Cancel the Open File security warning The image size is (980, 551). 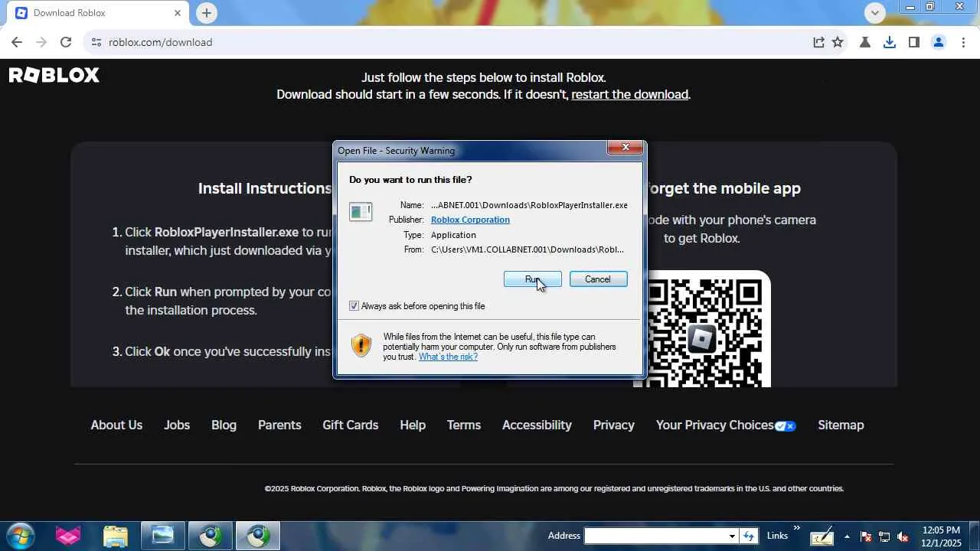coord(598,279)
